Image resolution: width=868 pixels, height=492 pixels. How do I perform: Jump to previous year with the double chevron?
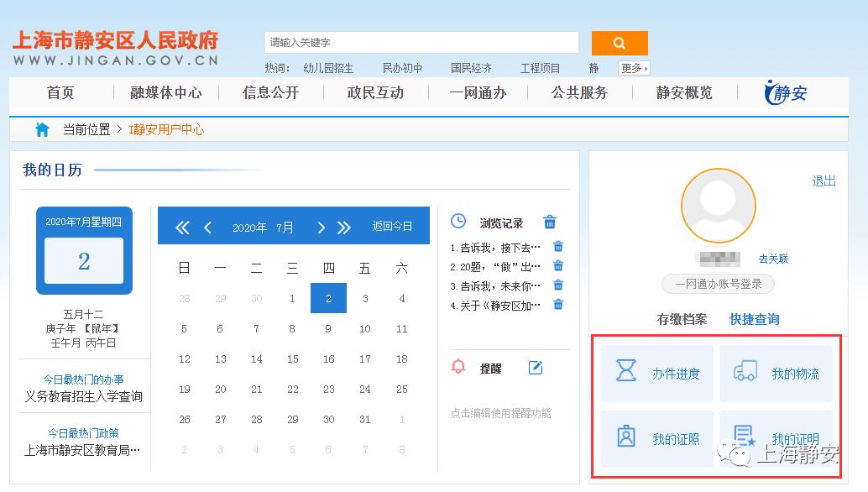coord(181,225)
